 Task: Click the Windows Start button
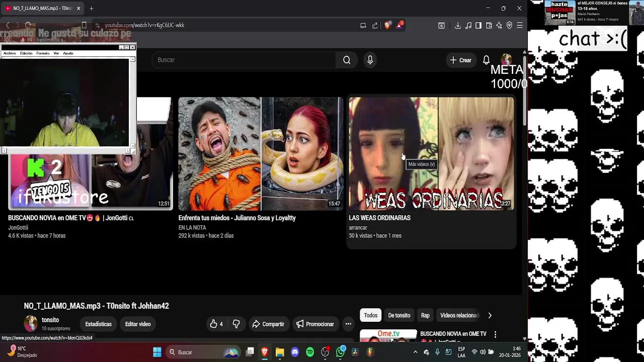coord(157,352)
